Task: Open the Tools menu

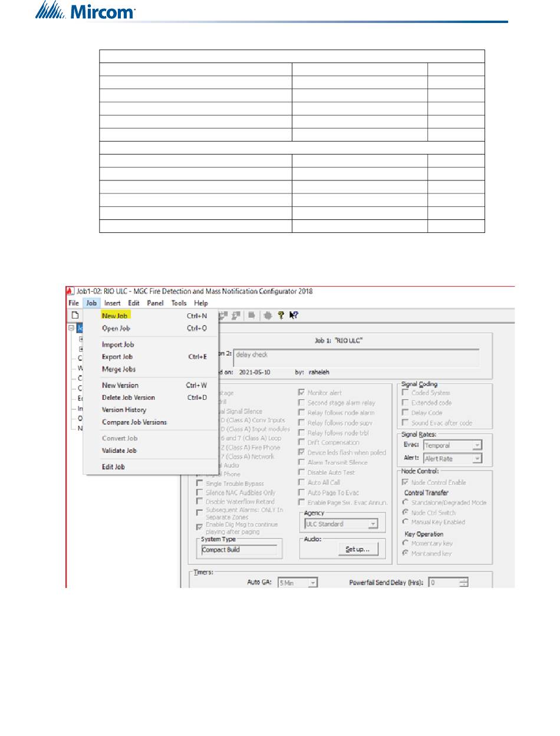Action: (179, 303)
